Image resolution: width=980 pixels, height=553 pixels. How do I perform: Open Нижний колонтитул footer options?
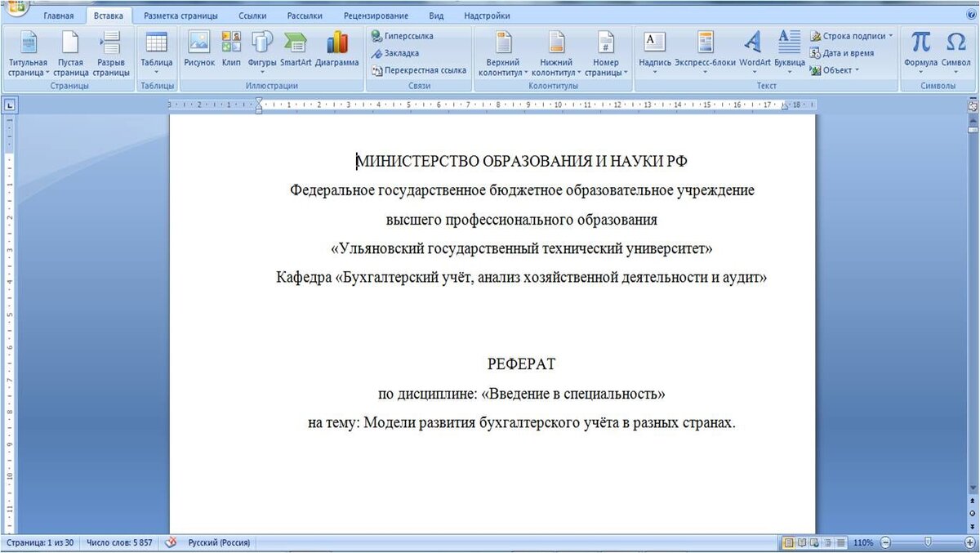[x=556, y=53]
